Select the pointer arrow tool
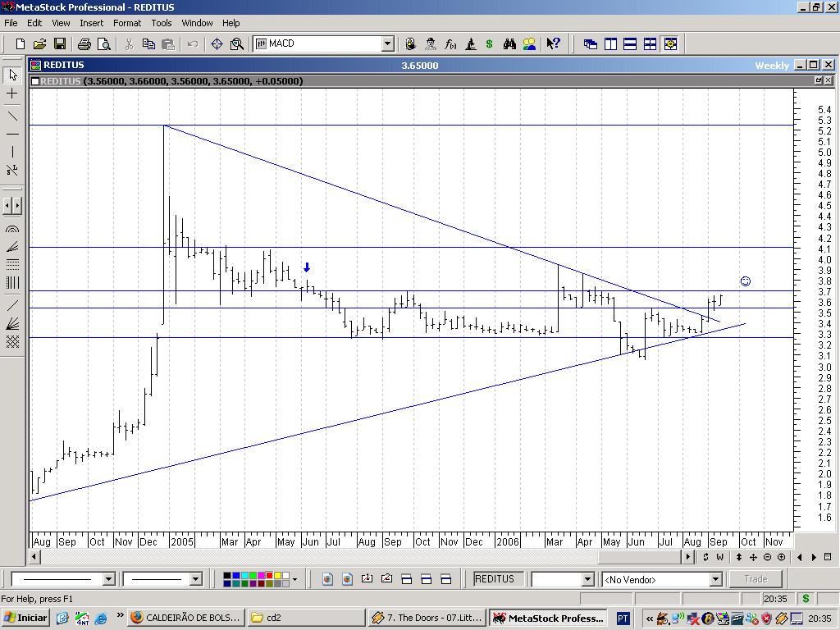 pyautogui.click(x=12, y=75)
